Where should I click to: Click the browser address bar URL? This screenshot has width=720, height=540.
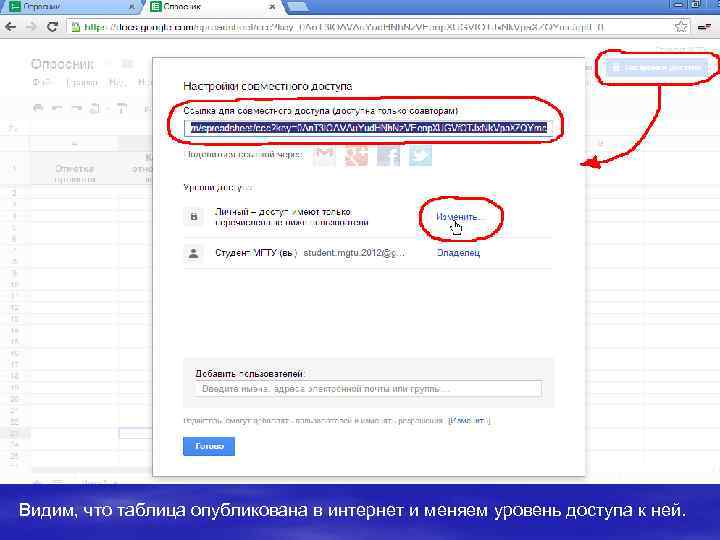coord(344,27)
